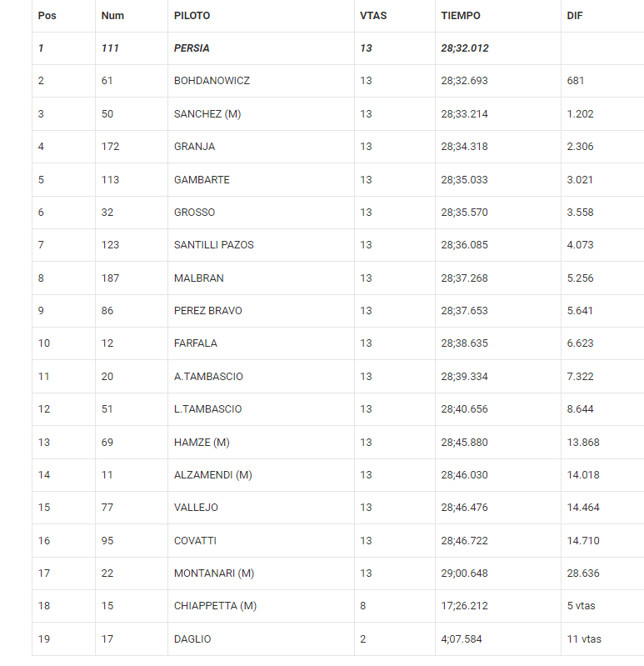Click the VTAS column header

pos(373,16)
